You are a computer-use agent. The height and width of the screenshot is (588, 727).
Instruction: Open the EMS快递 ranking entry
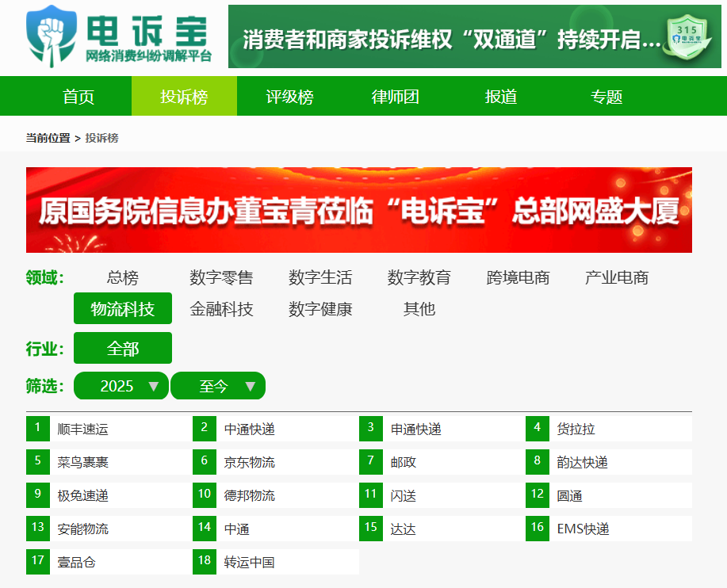pyautogui.click(x=583, y=529)
